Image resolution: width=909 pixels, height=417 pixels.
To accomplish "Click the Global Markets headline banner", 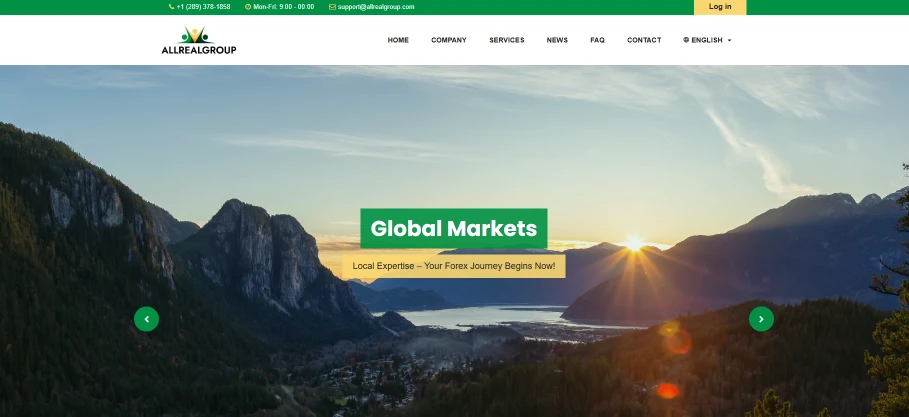I will pyautogui.click(x=453, y=229).
